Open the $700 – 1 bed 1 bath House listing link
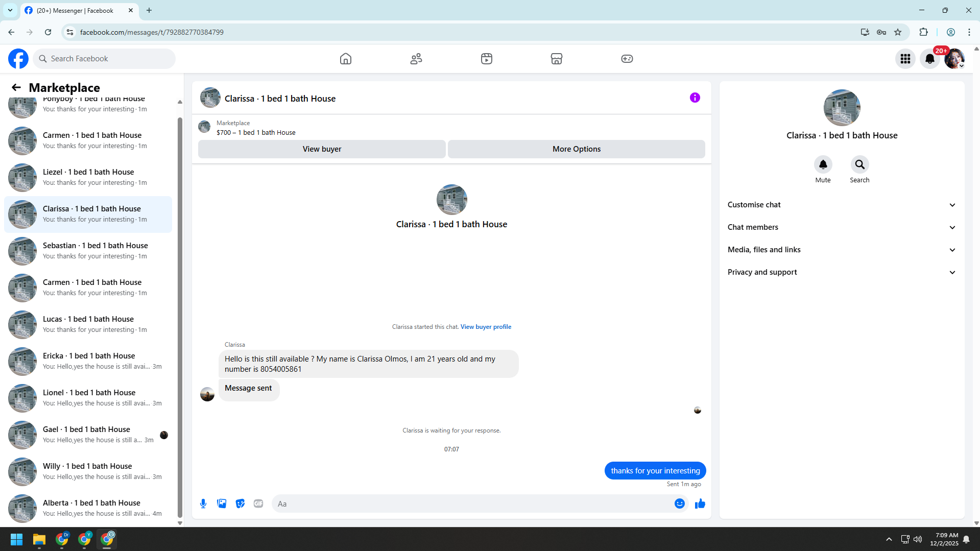This screenshot has height=551, width=980. (x=256, y=133)
